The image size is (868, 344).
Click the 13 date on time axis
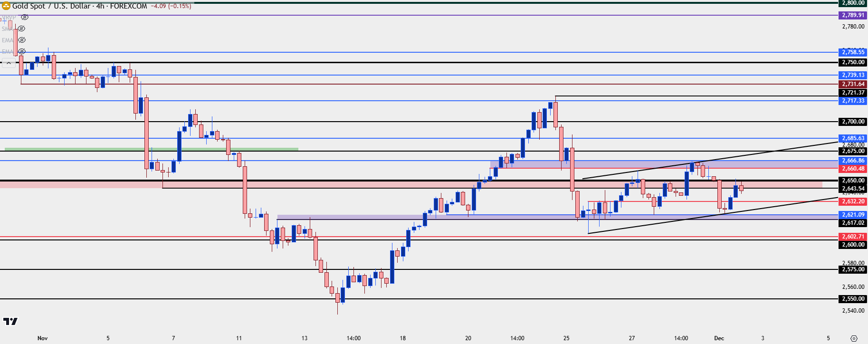coord(304,338)
